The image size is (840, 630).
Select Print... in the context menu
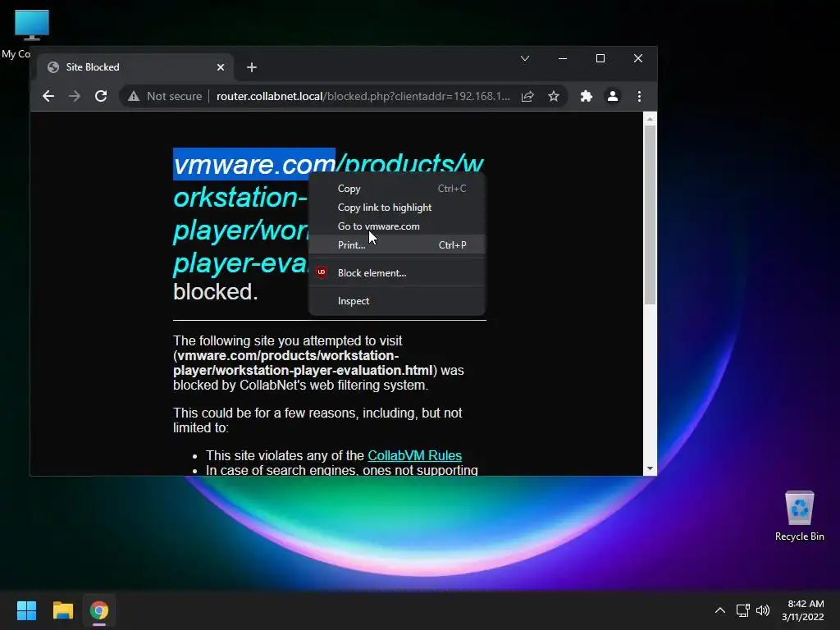coord(397,244)
